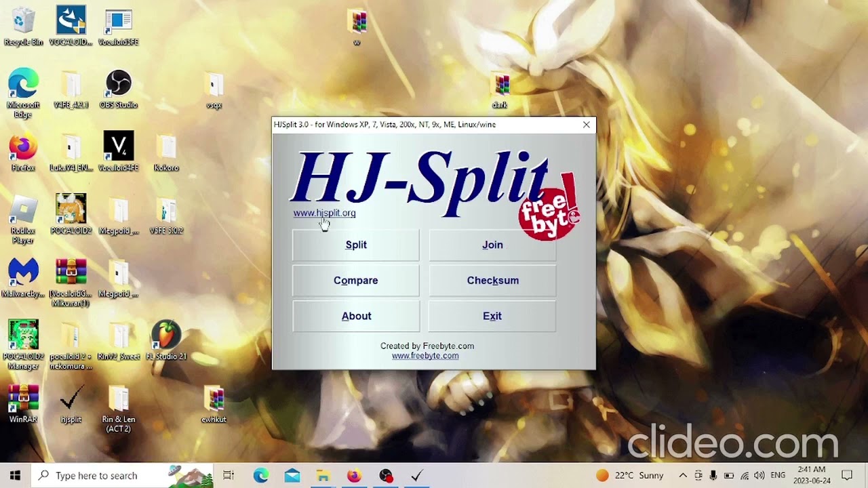Open the Wi-Fi network tray icon

[745, 476]
